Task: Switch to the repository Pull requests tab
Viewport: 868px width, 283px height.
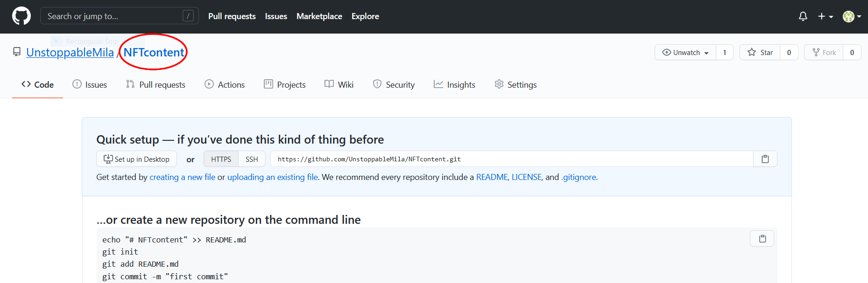Action: coord(155,84)
